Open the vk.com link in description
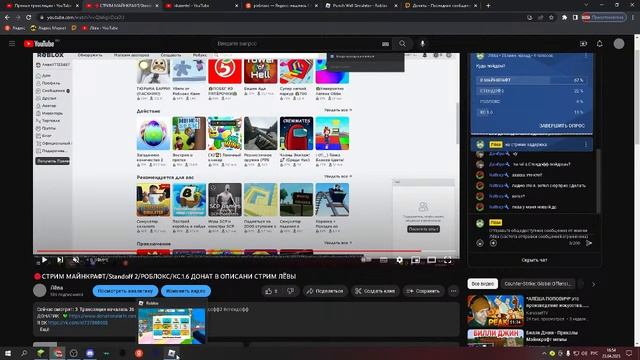The height and width of the screenshot is (360, 640). [x=78, y=322]
